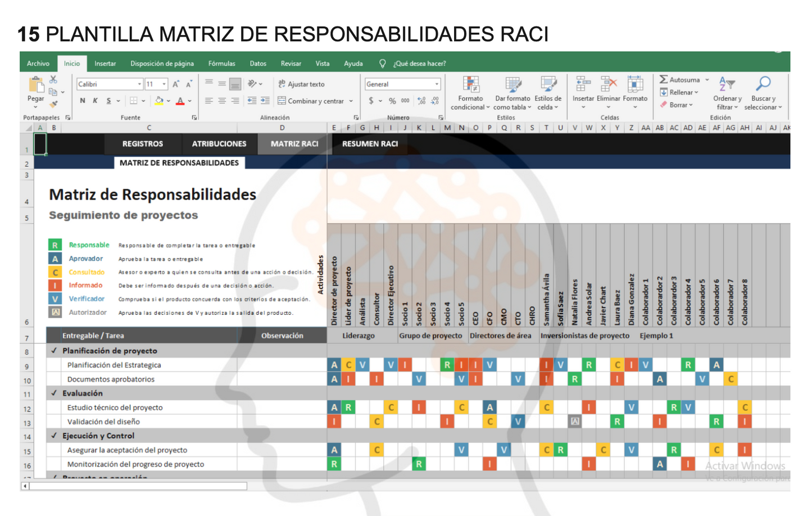Expand the Combinar y centrar arrow

[x=351, y=101]
